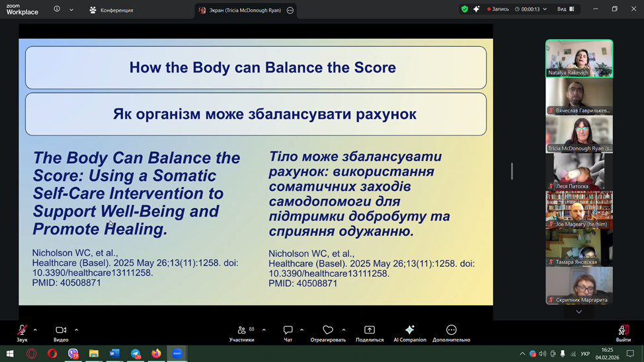Click the meeting info circle icon
644x362 pixels.
click(x=57, y=10)
